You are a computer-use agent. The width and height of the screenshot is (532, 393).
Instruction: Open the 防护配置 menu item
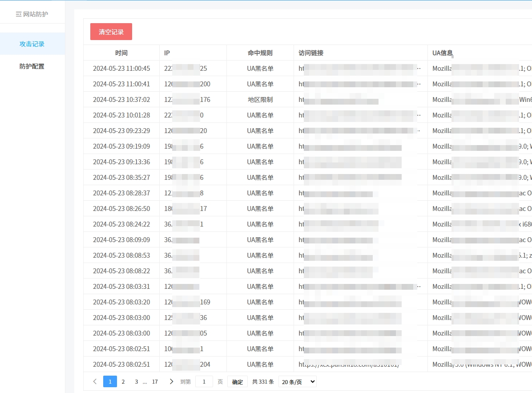(x=32, y=66)
